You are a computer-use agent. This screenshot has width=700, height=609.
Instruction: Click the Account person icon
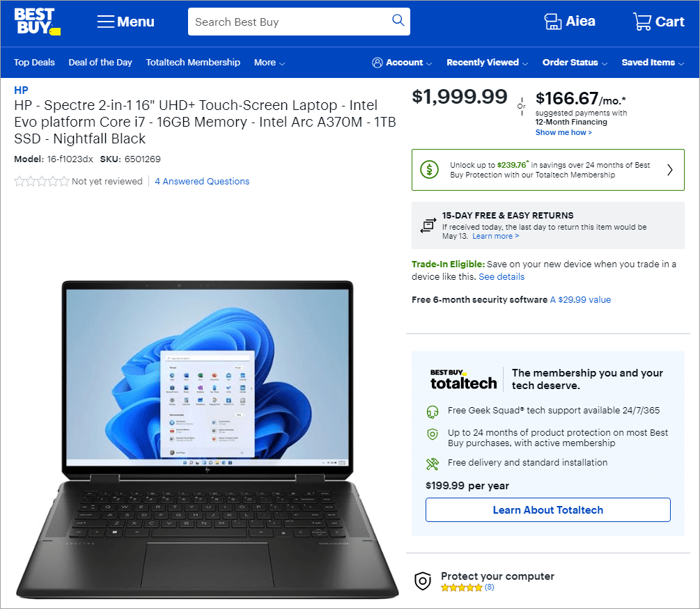point(378,63)
